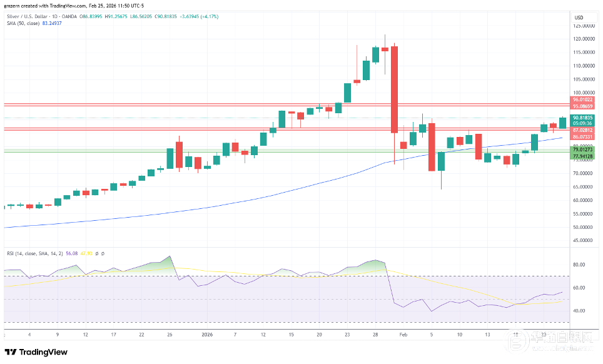Screen dimensions: 603x364
Task: Click the 77.94128 green price label
Action: point(582,156)
